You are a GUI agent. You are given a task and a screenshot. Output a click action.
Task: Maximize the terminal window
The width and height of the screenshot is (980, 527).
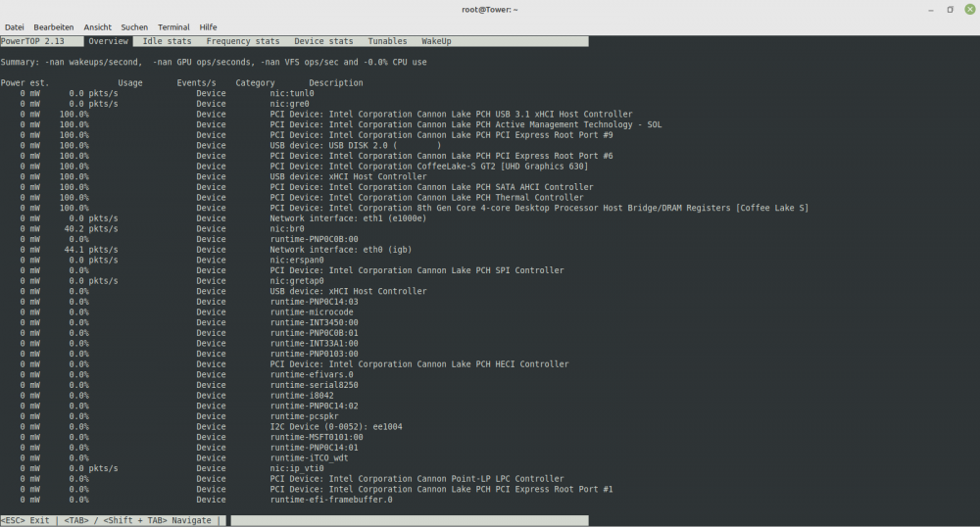pos(950,10)
